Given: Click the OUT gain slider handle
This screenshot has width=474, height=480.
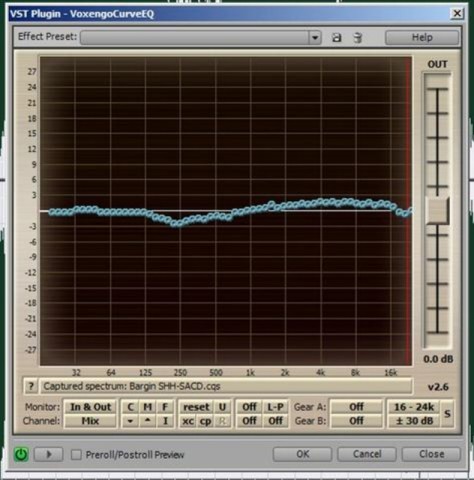Looking at the screenshot, I should pos(438,210).
